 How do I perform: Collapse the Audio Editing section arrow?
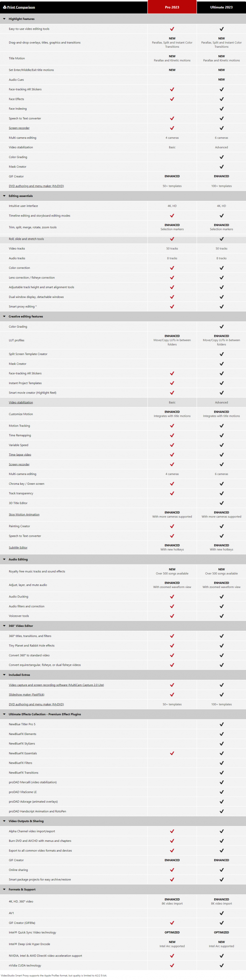pos(4,559)
